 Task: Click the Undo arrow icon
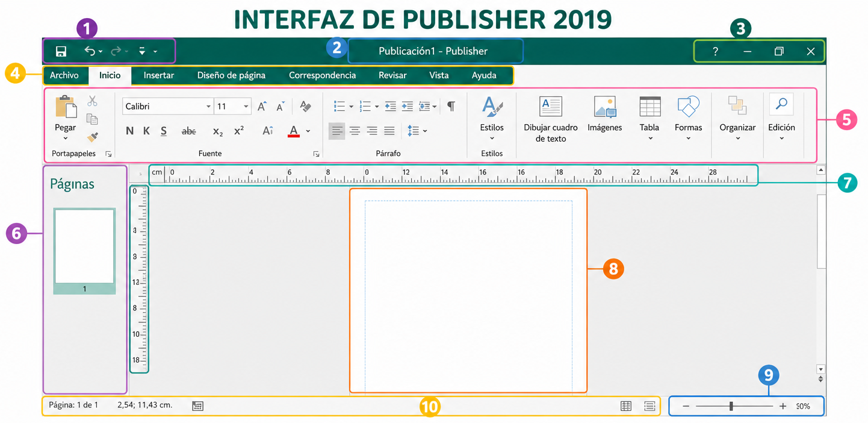pos(90,51)
